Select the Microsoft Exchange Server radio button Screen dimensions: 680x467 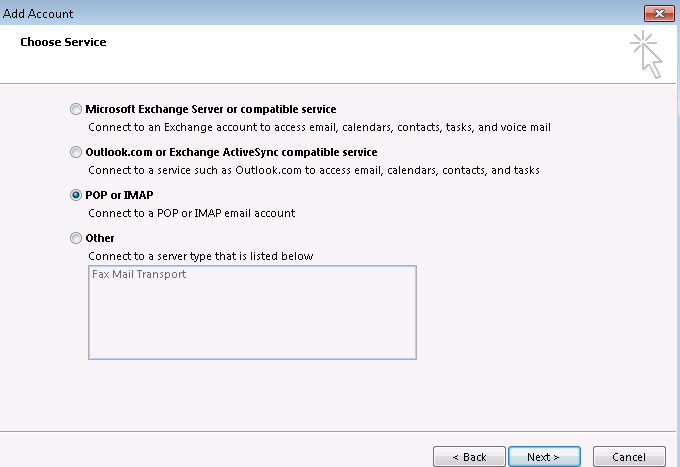coord(76,109)
